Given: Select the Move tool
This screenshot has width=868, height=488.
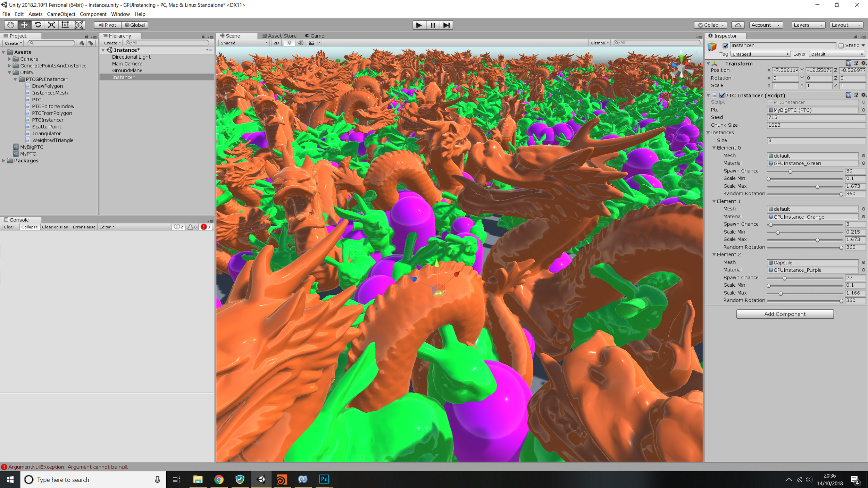Looking at the screenshot, I should [24, 25].
